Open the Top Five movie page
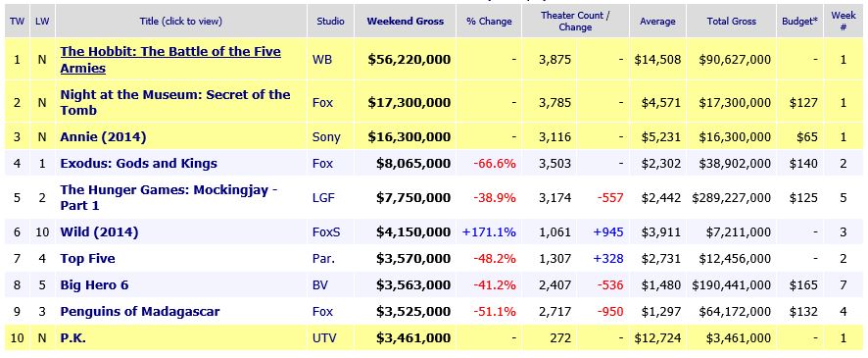Viewport: 868px width, 358px height. [87, 259]
